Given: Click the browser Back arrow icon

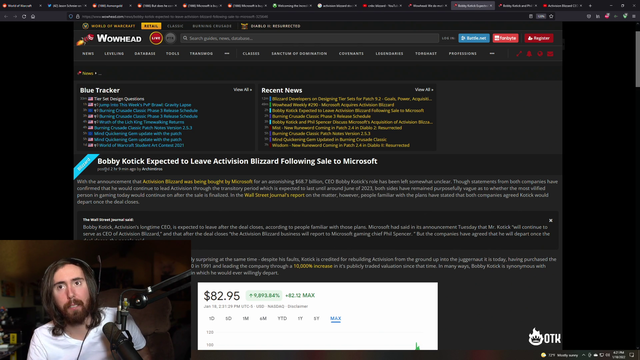Looking at the screenshot, I should tap(6, 16).
